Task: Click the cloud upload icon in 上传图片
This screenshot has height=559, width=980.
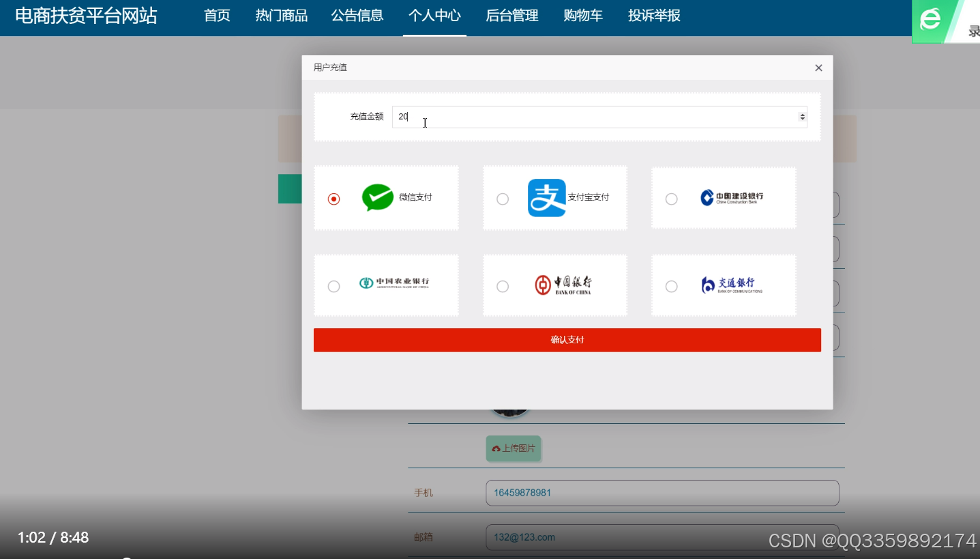Action: (x=496, y=449)
